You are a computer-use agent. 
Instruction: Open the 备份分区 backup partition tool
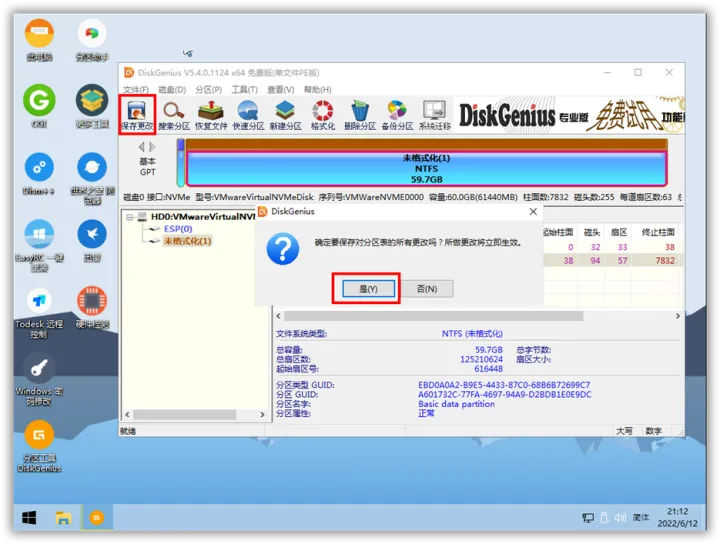[397, 116]
